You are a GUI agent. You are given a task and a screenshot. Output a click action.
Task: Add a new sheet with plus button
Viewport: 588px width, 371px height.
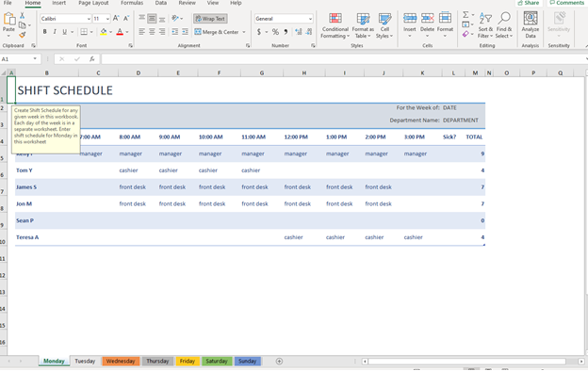pos(279,362)
